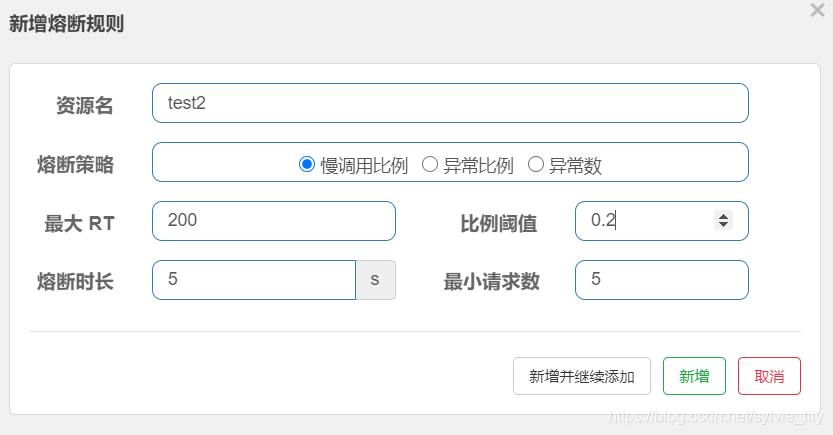Select the 慢调用比例 radio button

307,165
